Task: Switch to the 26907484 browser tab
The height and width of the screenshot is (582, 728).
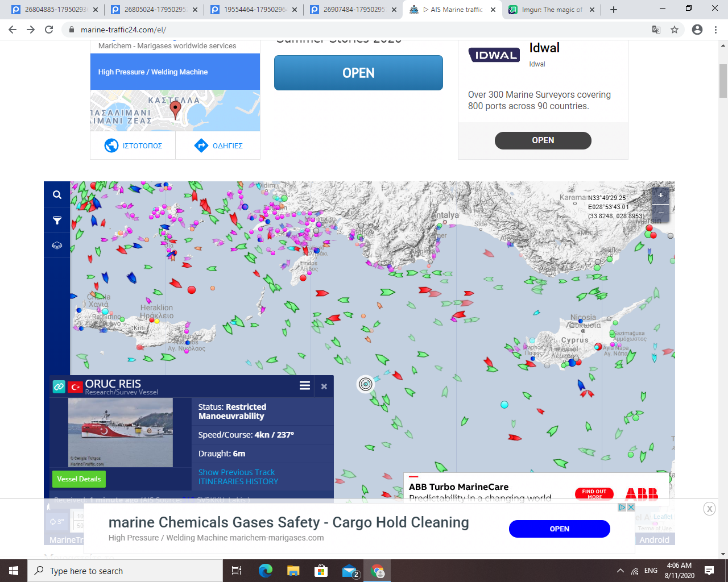Action: tap(354, 10)
